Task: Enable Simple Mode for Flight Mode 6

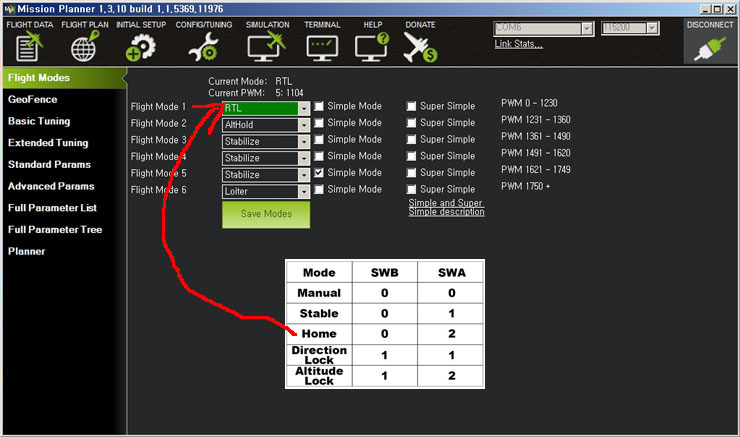Action: (x=319, y=189)
